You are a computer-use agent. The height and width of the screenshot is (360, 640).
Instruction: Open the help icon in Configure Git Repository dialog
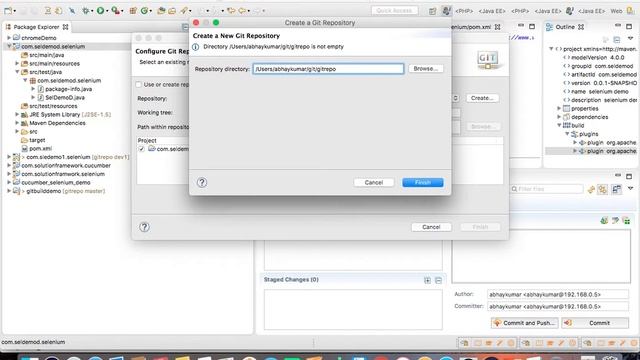[144, 227]
